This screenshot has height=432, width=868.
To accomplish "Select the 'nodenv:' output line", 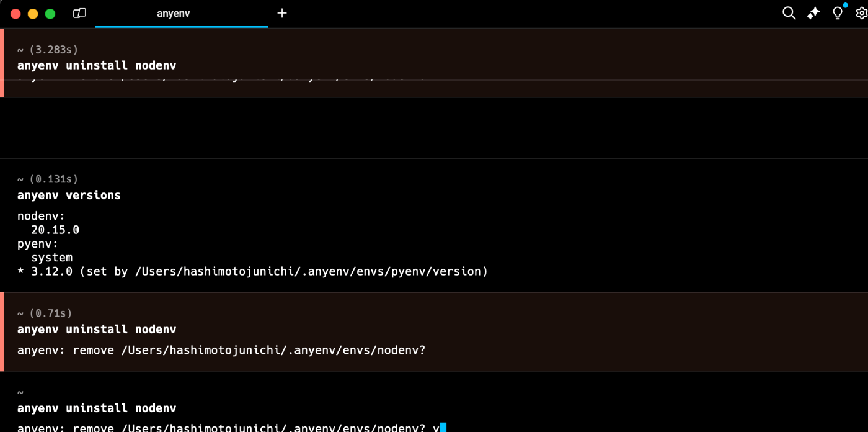I will pos(41,216).
